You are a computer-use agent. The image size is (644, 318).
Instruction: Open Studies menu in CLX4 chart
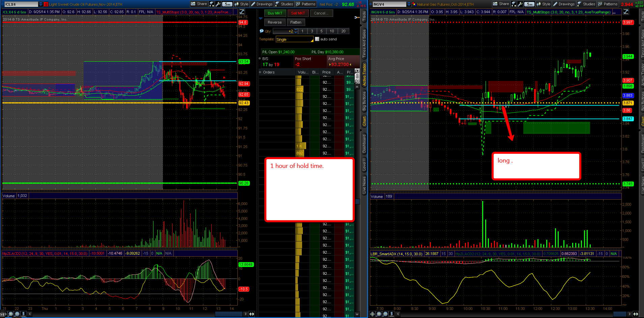pyautogui.click(x=284, y=4)
